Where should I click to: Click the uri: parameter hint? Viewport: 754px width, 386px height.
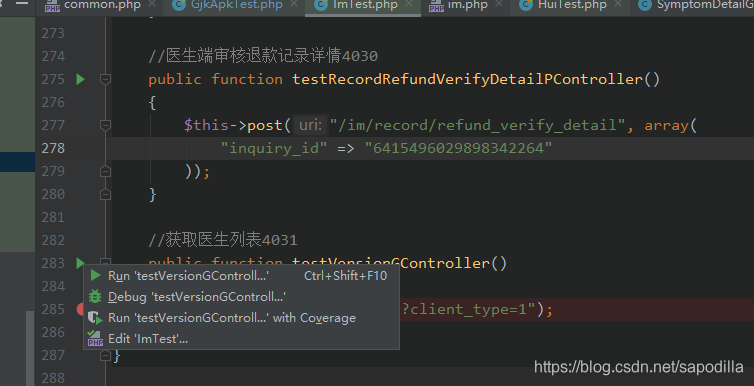pyautogui.click(x=310, y=125)
